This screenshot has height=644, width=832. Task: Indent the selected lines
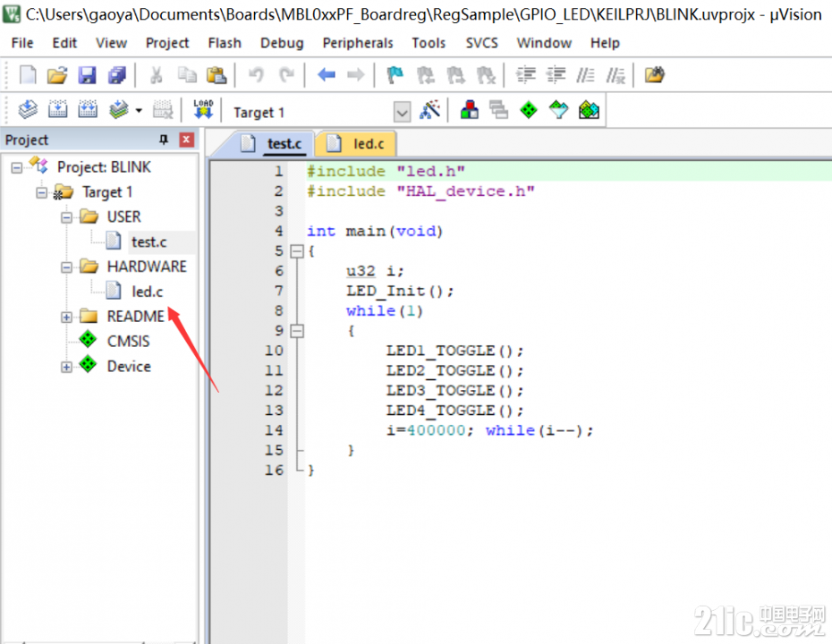coord(526,75)
